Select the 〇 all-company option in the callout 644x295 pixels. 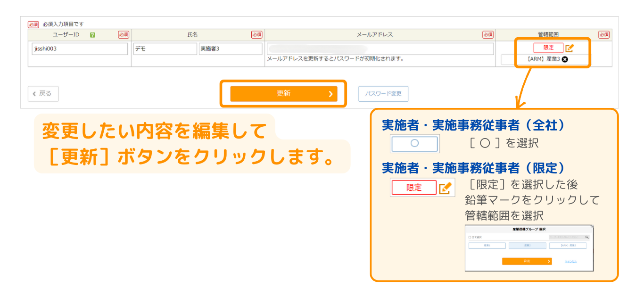(x=414, y=144)
